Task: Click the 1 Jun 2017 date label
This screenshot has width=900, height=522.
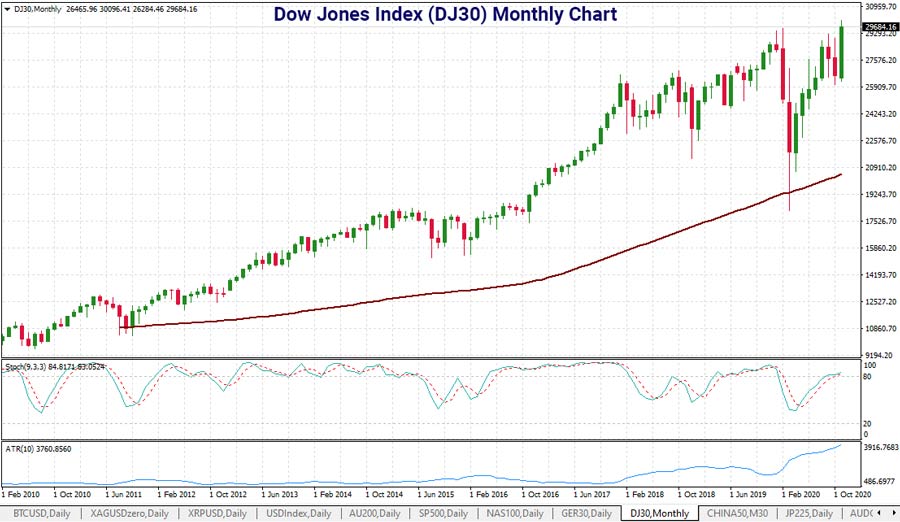Action: 592,494
